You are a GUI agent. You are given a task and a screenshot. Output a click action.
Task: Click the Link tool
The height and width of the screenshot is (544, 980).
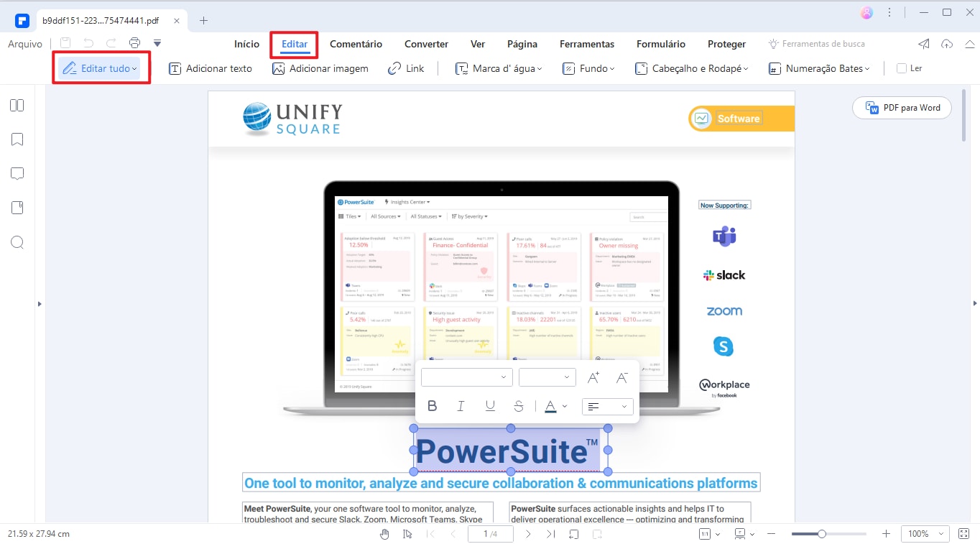point(406,68)
